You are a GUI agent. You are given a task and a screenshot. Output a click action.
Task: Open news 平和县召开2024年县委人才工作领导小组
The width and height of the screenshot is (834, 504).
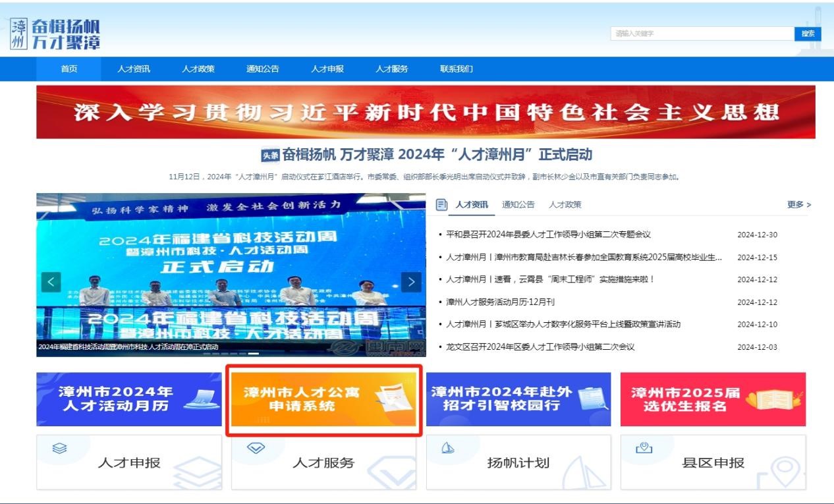(x=548, y=235)
